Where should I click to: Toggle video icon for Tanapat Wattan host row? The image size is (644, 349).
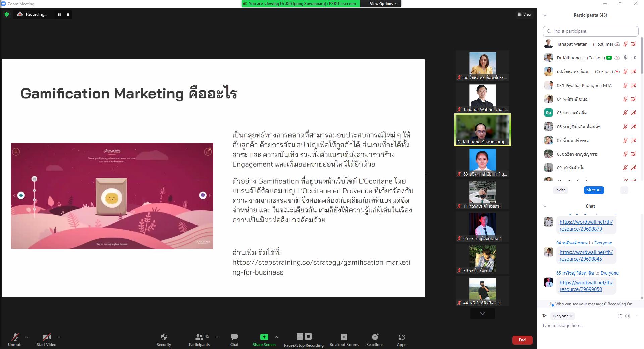pos(633,44)
